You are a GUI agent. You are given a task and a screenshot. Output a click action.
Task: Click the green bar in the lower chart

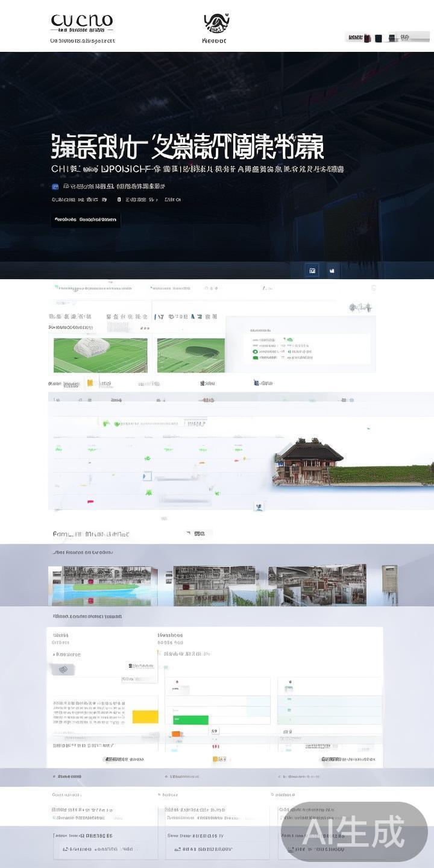click(190, 720)
